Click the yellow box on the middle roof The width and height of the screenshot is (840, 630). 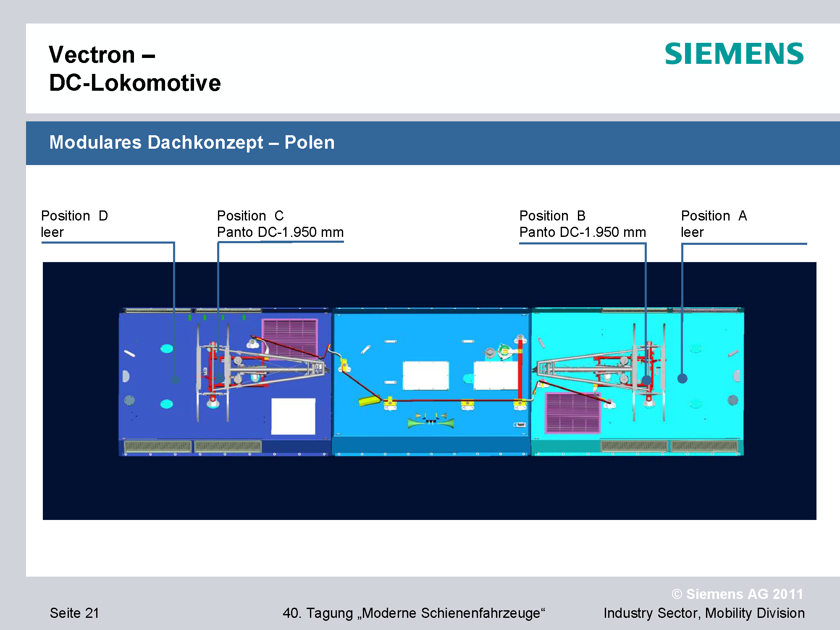[x=369, y=401]
